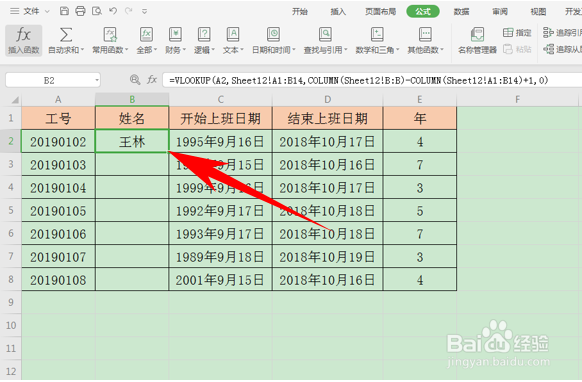Screen dimensions: 582x382
Task: Open the 财务 financial functions icon
Action: pos(175,35)
